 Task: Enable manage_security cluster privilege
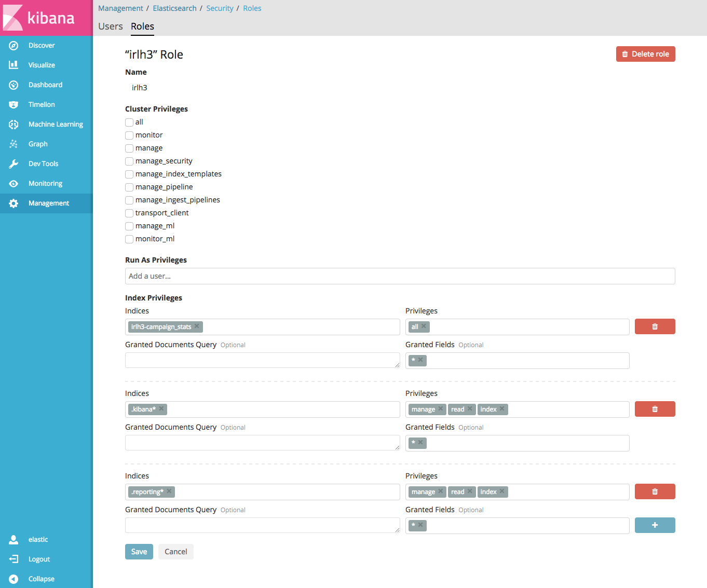coord(129,161)
